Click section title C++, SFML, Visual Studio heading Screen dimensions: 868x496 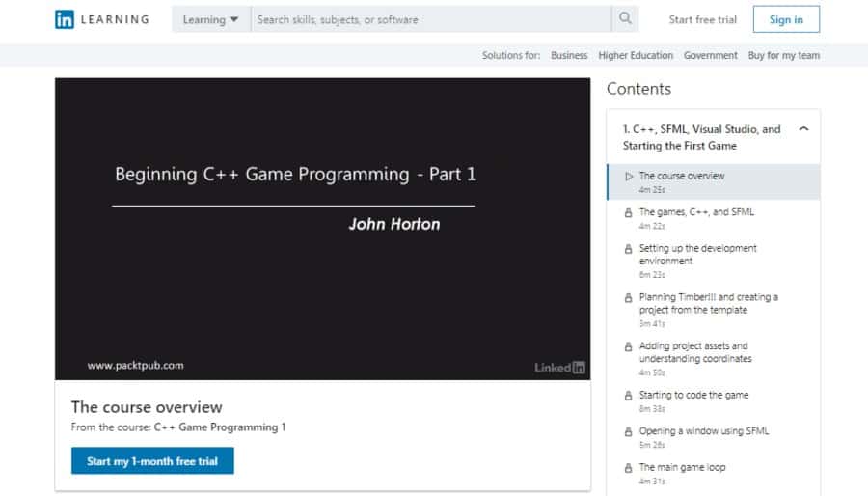pyautogui.click(x=701, y=137)
